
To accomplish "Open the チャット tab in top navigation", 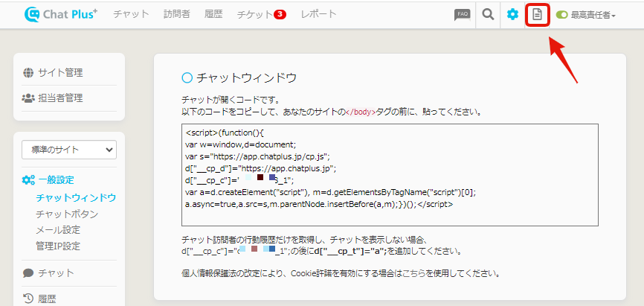I will pyautogui.click(x=131, y=14).
